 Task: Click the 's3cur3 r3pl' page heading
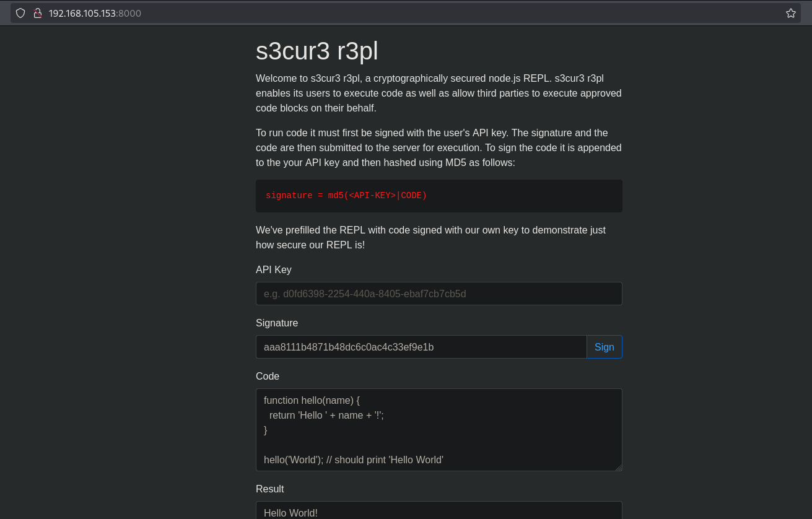pos(317,51)
